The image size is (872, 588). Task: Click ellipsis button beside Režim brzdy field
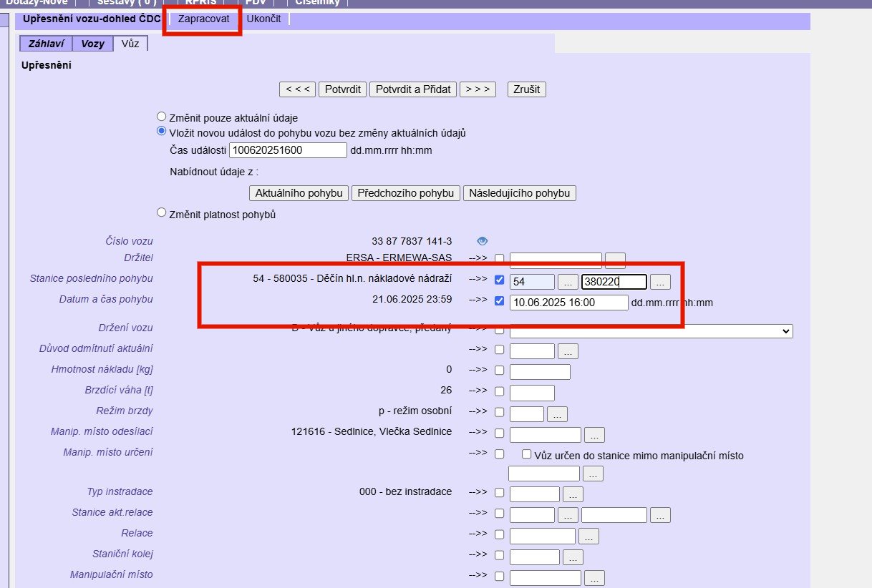pos(558,413)
